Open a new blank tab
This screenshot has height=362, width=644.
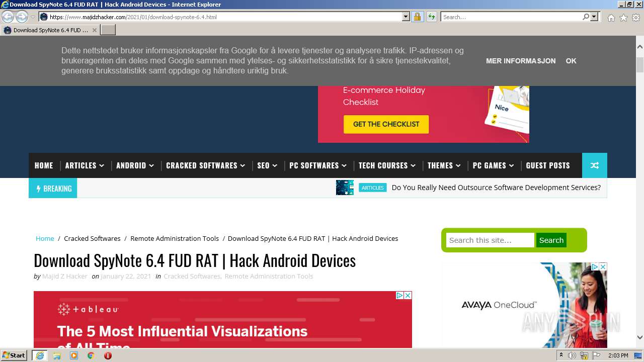point(108,30)
